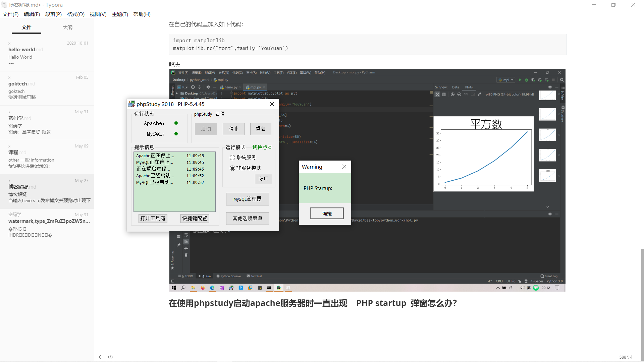Image resolution: width=644 pixels, height=362 pixels.
Task: Zoom in on the plot with the plus magnifier
Action: pos(452,94)
